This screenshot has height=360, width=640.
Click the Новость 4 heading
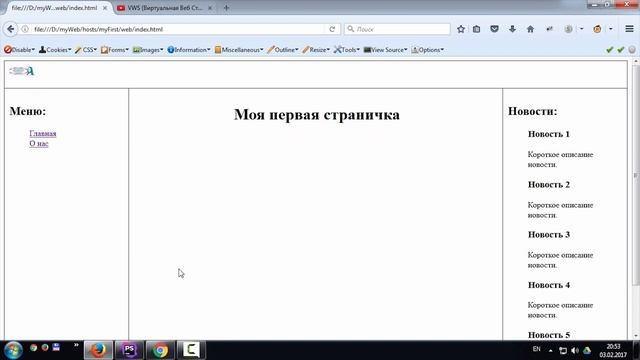pyautogui.click(x=549, y=285)
